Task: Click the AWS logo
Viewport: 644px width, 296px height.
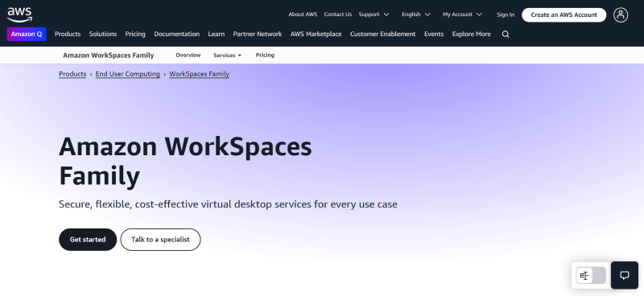Action: coord(19,14)
